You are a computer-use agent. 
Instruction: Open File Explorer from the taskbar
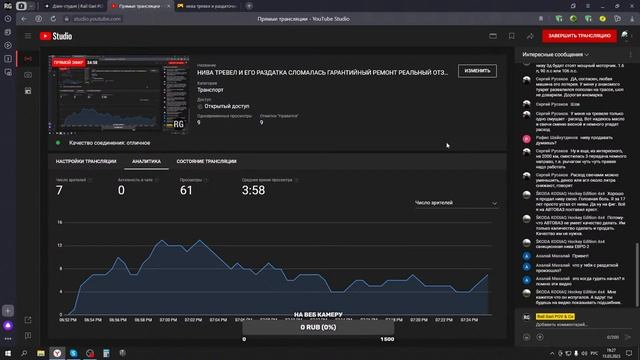click(x=41, y=353)
